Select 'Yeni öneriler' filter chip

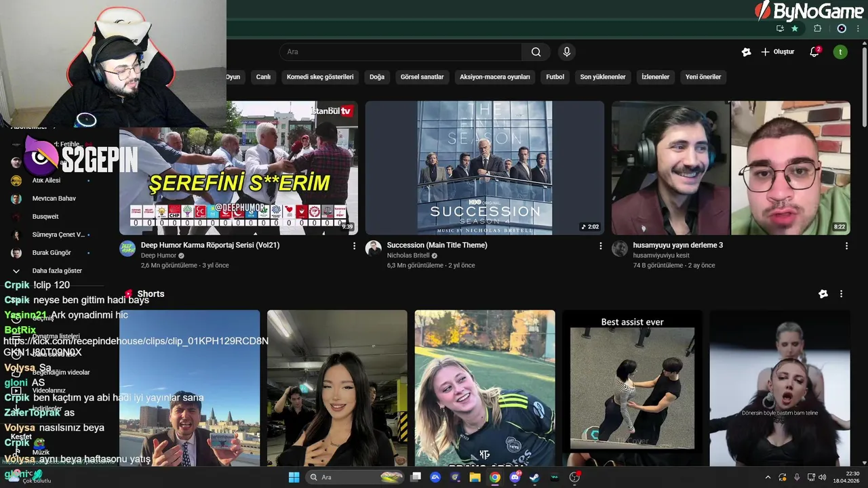(703, 77)
